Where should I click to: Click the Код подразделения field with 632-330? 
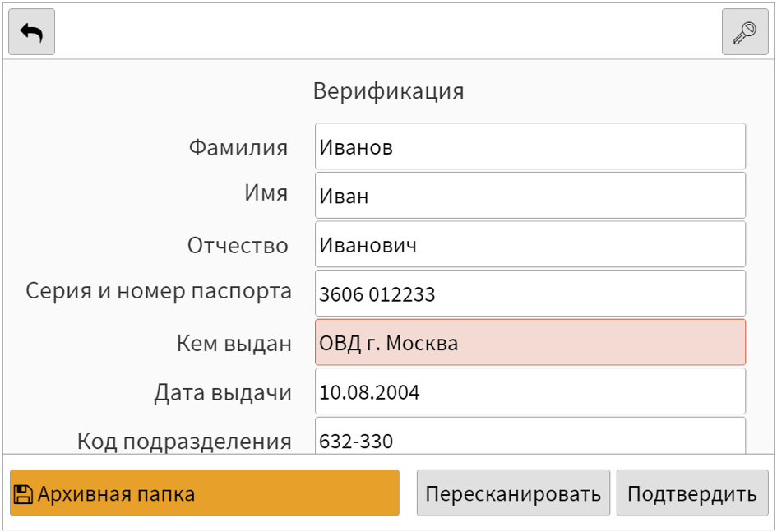[x=530, y=441]
